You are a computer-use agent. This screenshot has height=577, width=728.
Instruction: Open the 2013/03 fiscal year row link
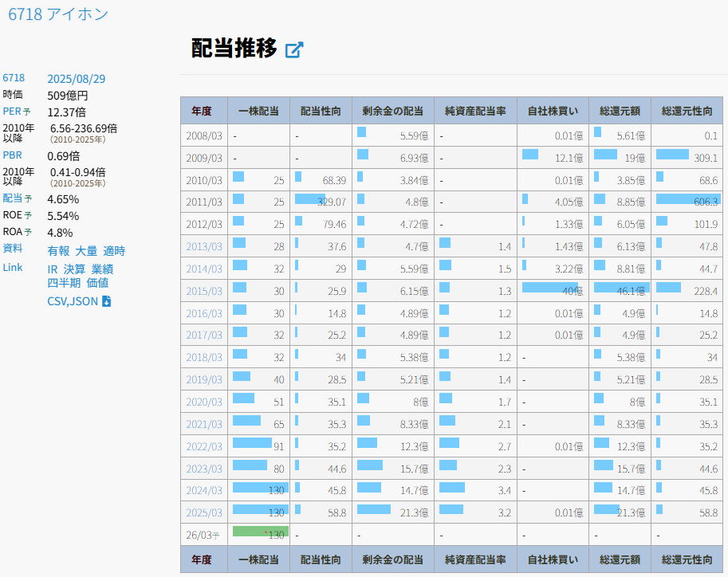point(204,246)
